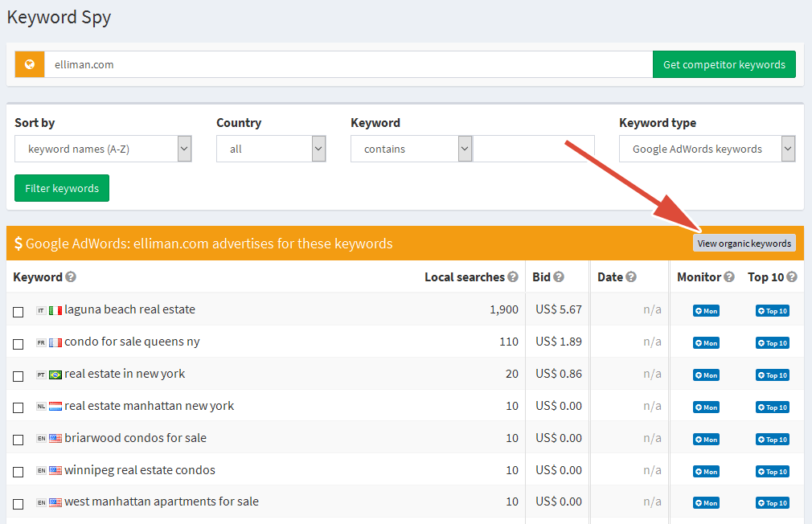Click the Filter keywords button
The width and height of the screenshot is (812, 524).
[x=61, y=187]
